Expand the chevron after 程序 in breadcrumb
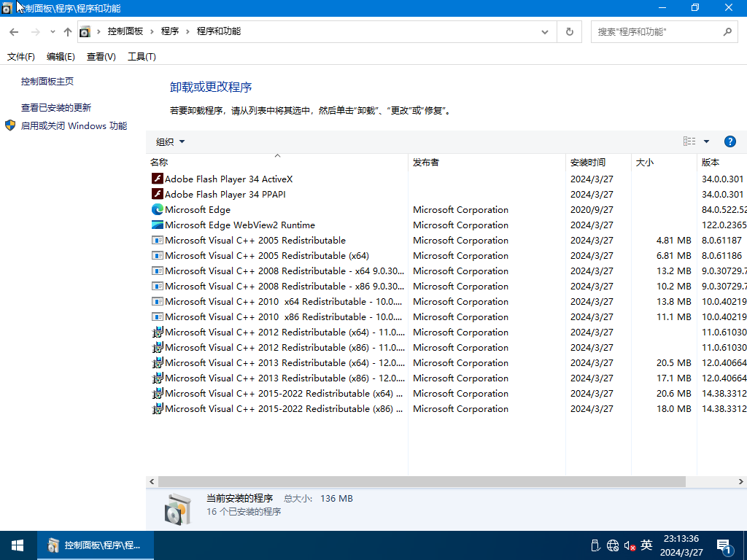This screenshot has height=560, width=747. coord(187,31)
